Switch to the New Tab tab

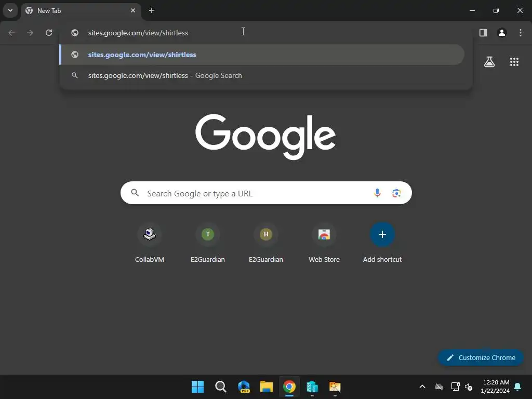[81, 10]
